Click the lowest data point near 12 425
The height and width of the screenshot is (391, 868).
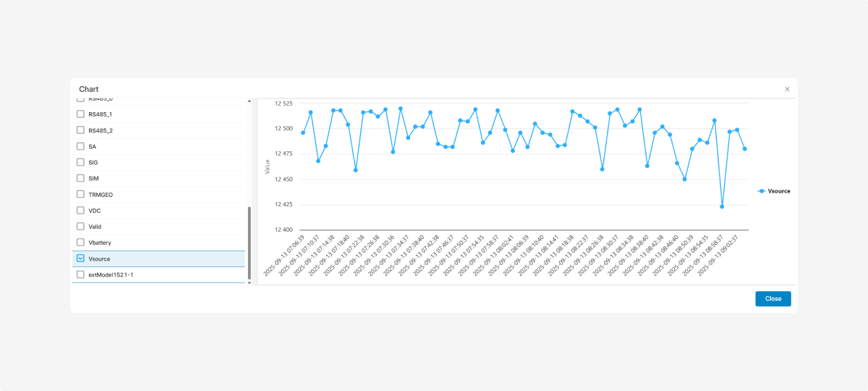click(x=722, y=207)
